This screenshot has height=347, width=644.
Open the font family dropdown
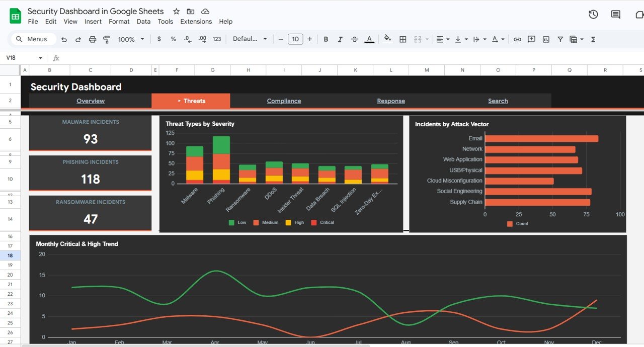(250, 39)
